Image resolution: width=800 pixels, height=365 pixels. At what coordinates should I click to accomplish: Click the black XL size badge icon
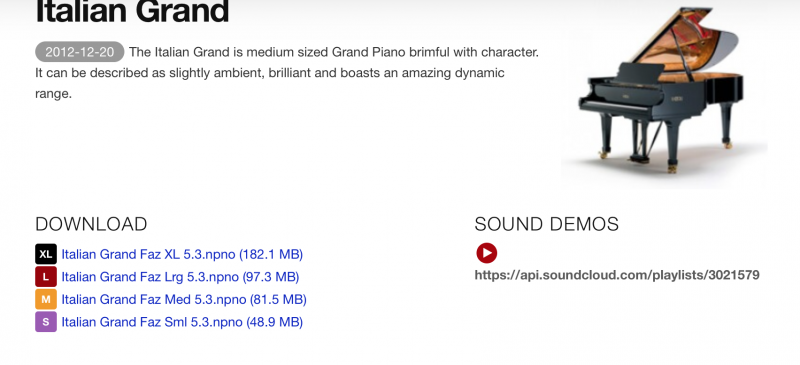point(46,254)
